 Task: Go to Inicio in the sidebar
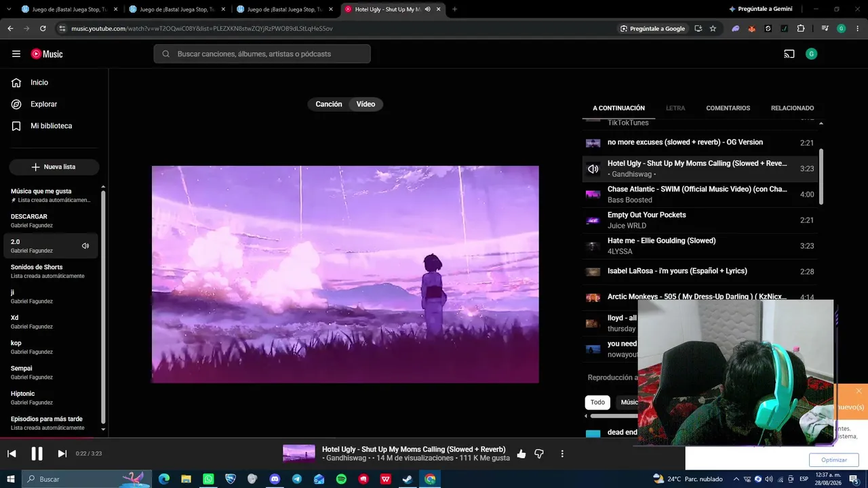pos(39,83)
